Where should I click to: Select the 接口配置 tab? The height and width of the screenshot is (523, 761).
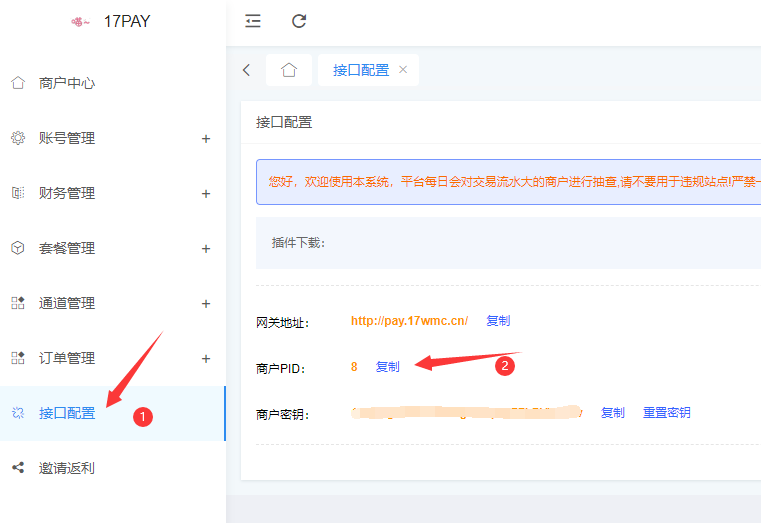(360, 70)
